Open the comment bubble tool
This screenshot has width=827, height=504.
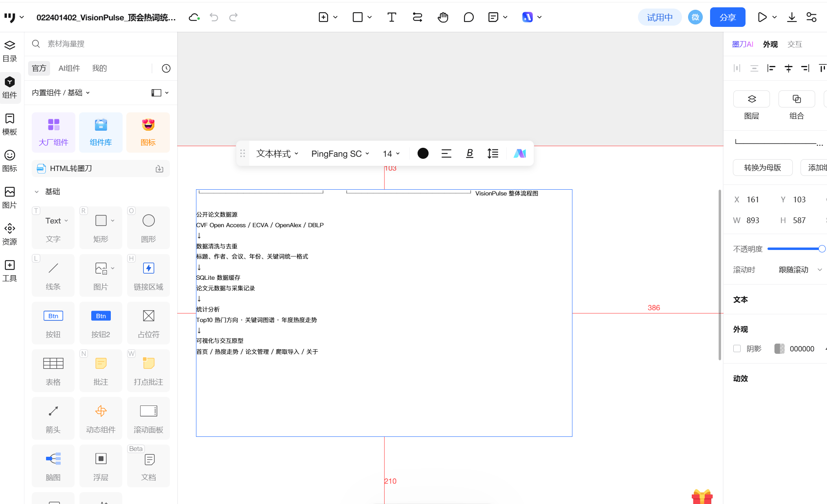click(x=468, y=17)
